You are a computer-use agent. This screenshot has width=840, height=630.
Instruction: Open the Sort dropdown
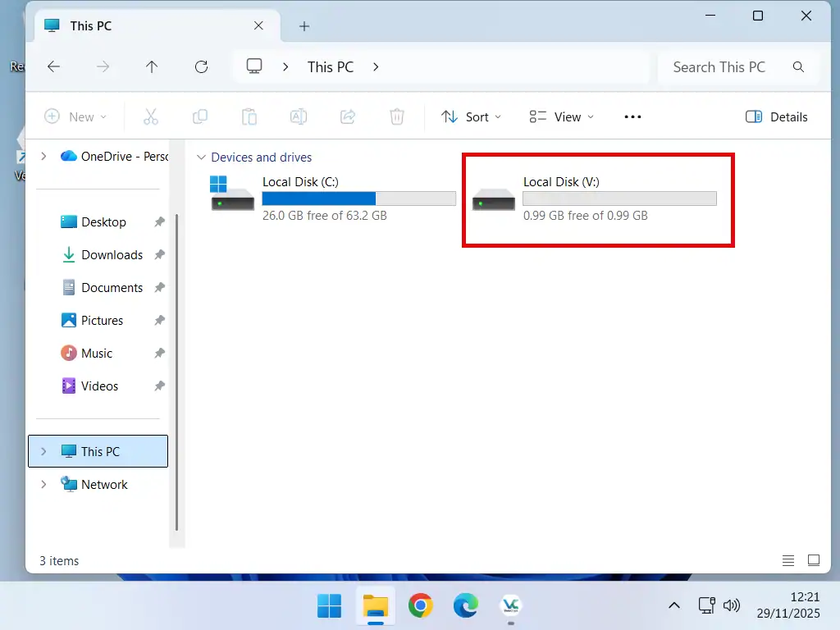point(472,116)
